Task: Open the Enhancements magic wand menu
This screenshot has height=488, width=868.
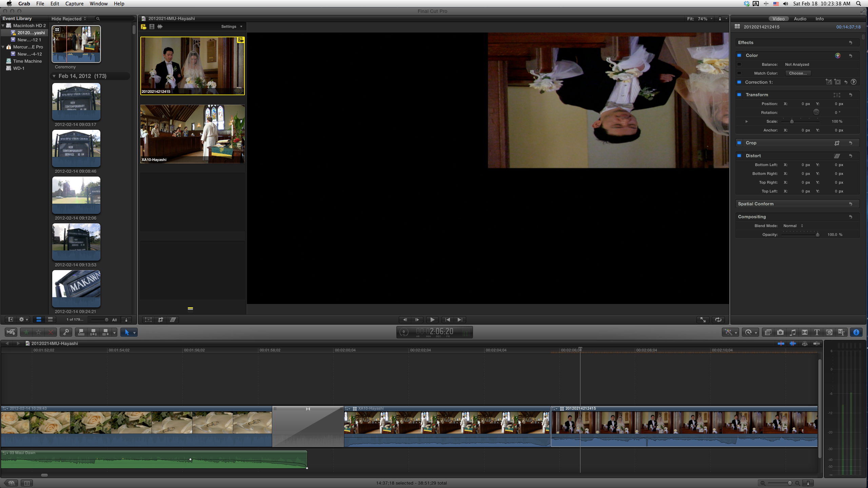Action: [730, 332]
